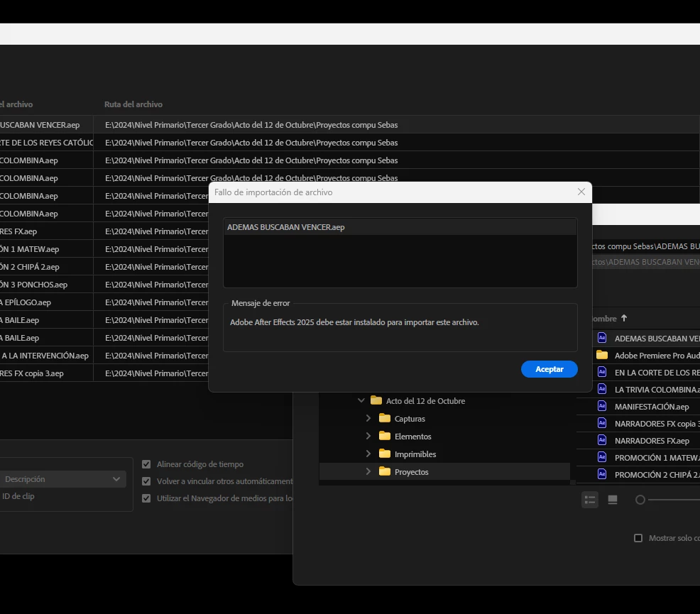700x614 pixels.
Task: Close the Fallo de importación dialog
Action: (x=581, y=192)
